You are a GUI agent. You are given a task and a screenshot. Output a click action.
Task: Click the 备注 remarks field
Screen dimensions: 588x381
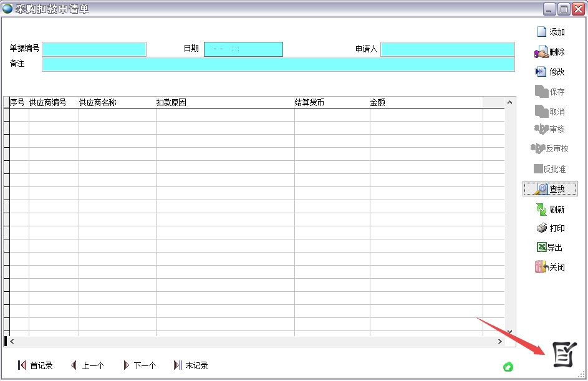pos(278,64)
